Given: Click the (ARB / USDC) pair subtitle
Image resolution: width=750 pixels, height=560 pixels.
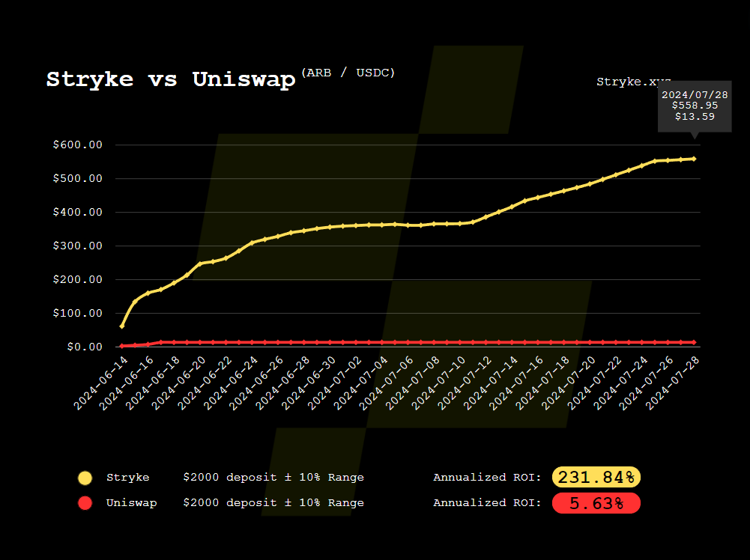Looking at the screenshot, I should (348, 73).
